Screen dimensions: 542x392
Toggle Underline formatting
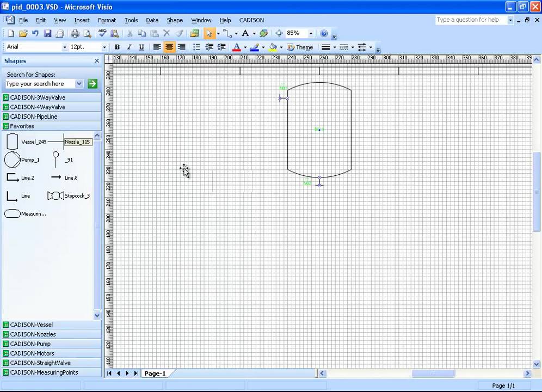141,47
